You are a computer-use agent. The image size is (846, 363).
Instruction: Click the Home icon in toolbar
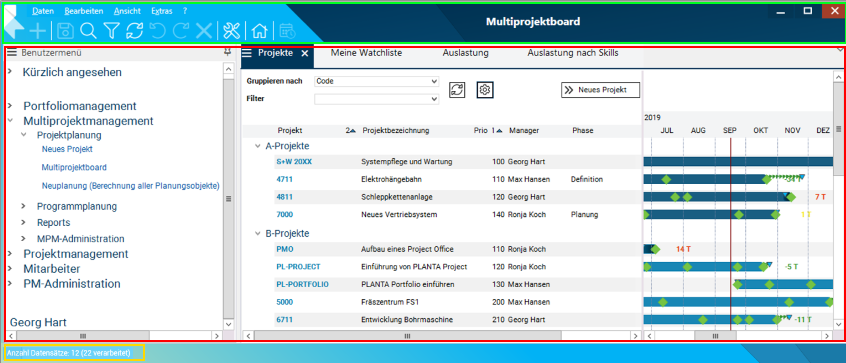coord(260,31)
